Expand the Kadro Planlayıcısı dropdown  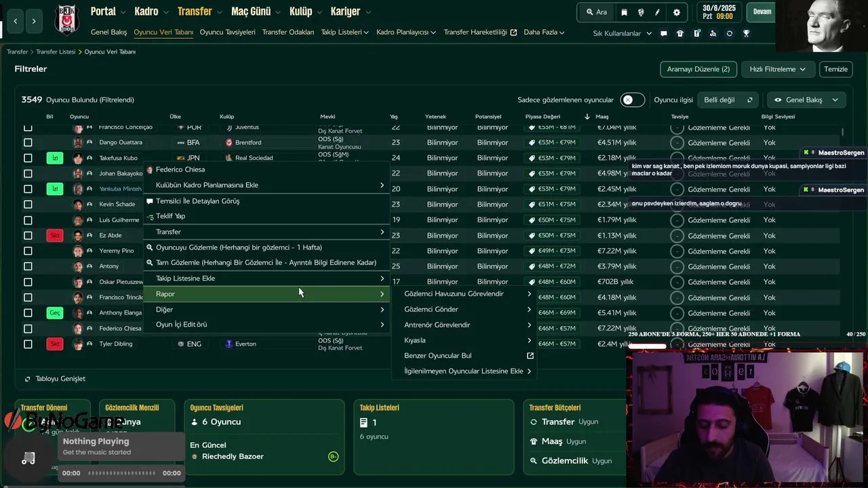click(406, 32)
